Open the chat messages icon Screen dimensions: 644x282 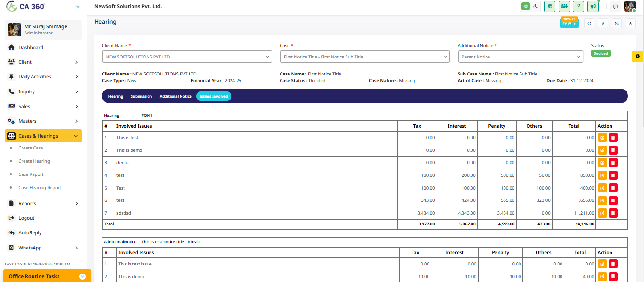pyautogui.click(x=615, y=7)
